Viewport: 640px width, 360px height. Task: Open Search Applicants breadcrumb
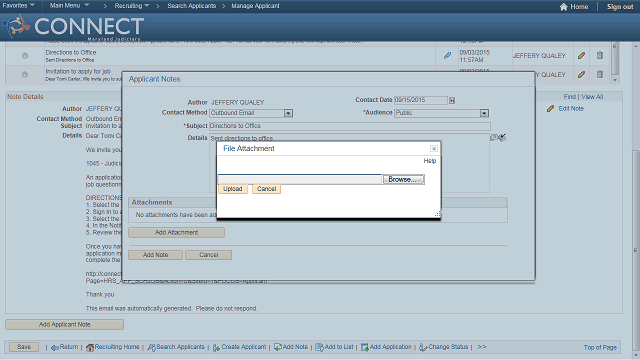[191, 6]
